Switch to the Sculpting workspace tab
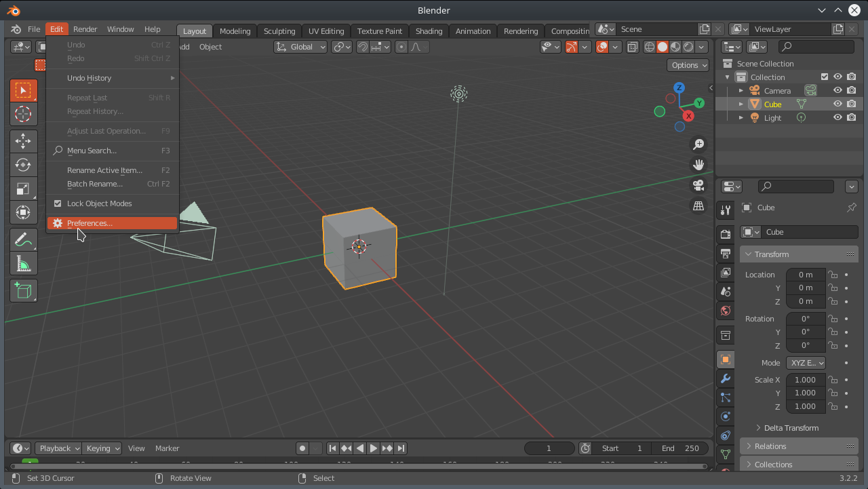This screenshot has height=489, width=868. [x=279, y=31]
